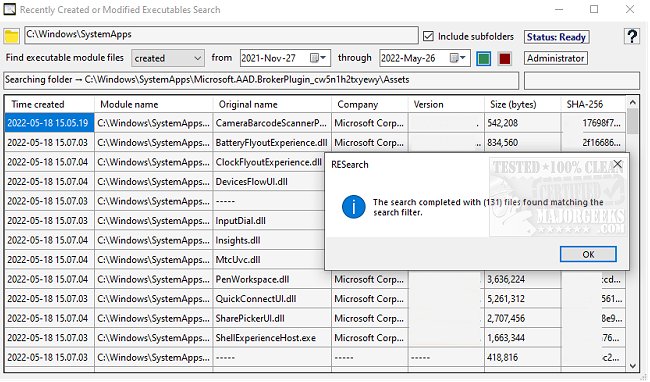Click the Administrator button
Image resolution: width=650 pixels, height=382 pixels.
point(555,58)
